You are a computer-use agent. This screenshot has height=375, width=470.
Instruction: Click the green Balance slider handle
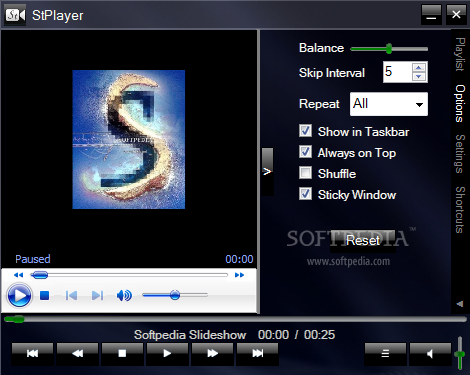click(x=389, y=49)
